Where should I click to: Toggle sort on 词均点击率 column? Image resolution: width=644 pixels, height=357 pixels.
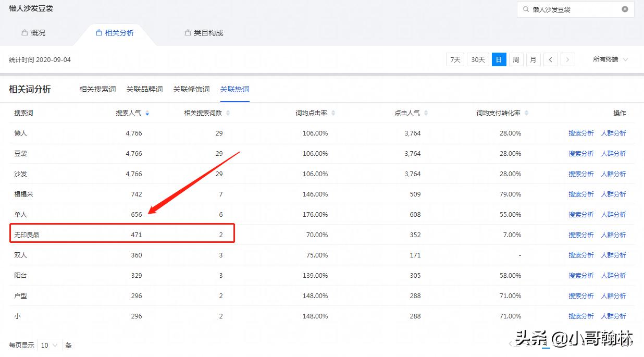pos(332,113)
